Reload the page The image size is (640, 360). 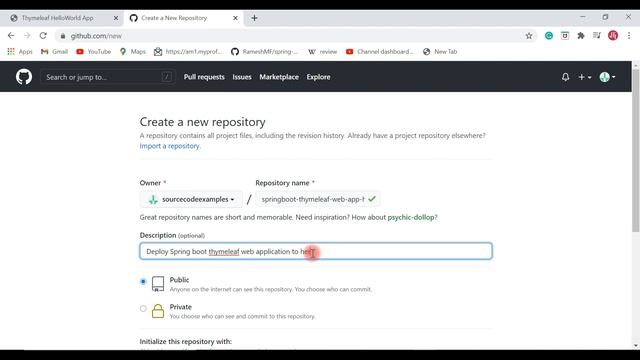pyautogui.click(x=43, y=36)
